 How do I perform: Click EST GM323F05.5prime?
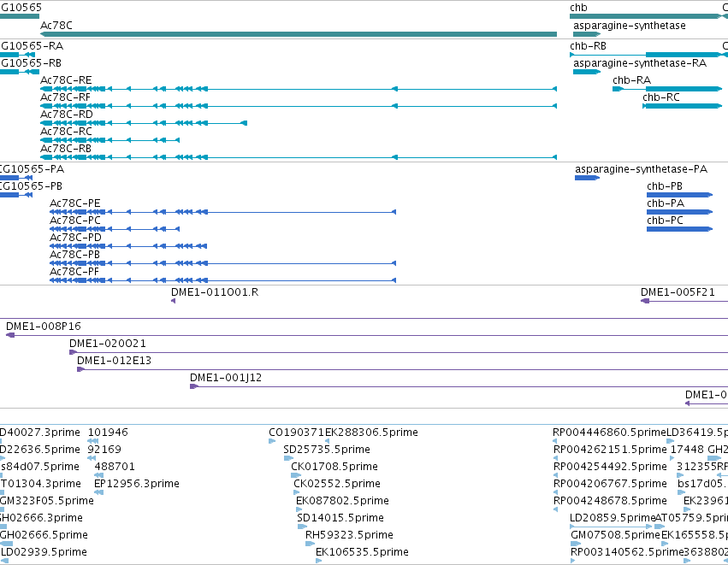point(2,509)
